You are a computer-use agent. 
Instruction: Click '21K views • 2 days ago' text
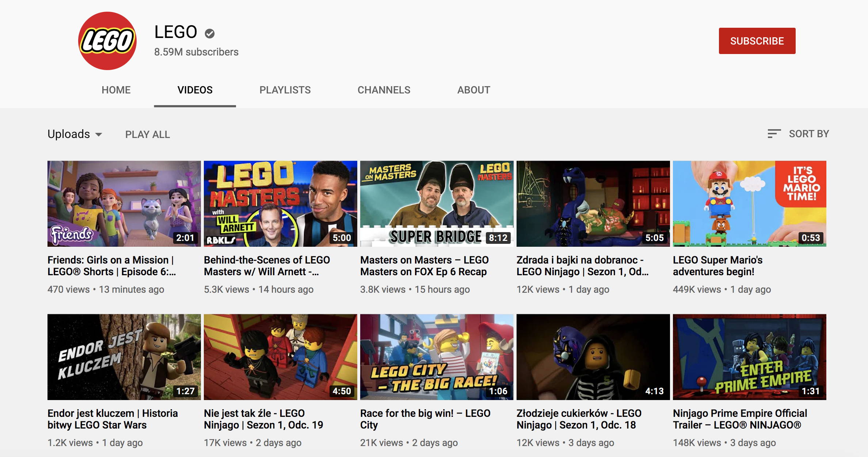(x=409, y=443)
